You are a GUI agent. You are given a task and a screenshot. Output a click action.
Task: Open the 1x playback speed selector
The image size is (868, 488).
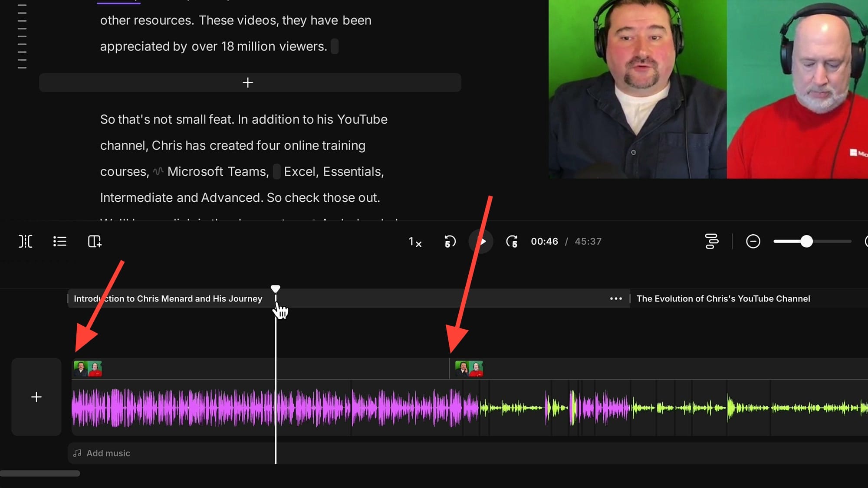(x=415, y=242)
